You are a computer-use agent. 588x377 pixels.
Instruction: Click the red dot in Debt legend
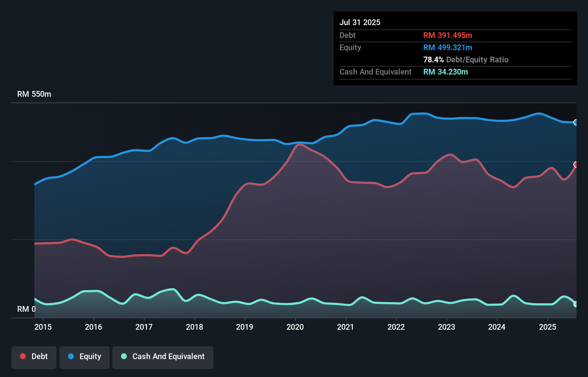tap(23, 356)
